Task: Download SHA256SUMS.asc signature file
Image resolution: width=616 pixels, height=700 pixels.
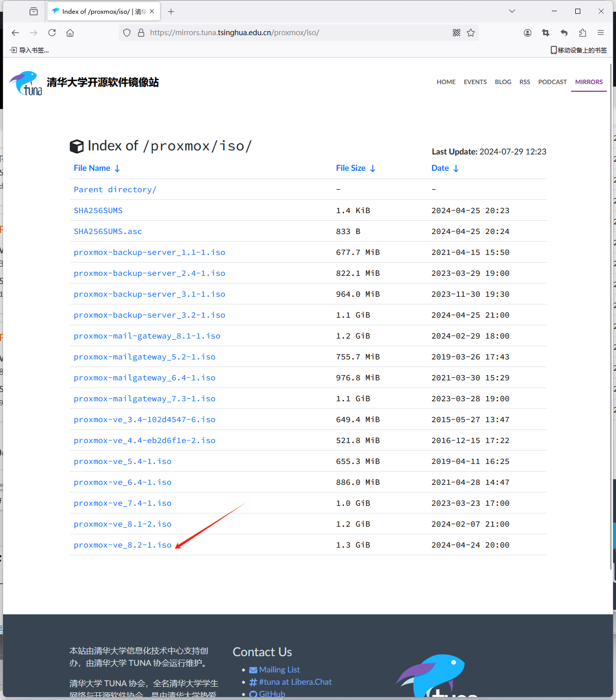Action: [x=108, y=231]
